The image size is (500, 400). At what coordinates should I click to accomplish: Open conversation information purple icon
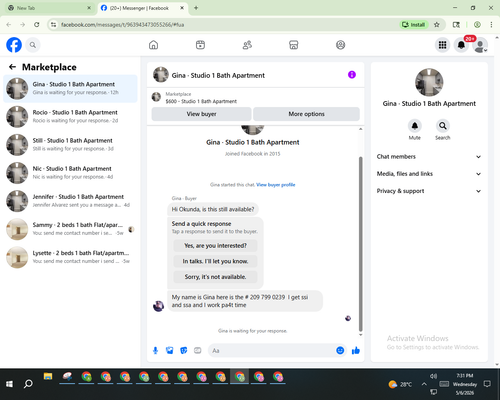click(352, 75)
